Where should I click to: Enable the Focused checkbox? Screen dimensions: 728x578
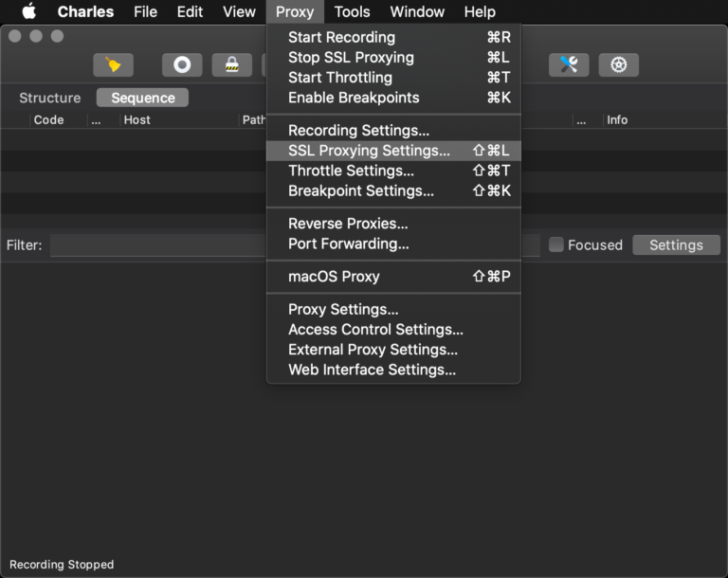555,244
